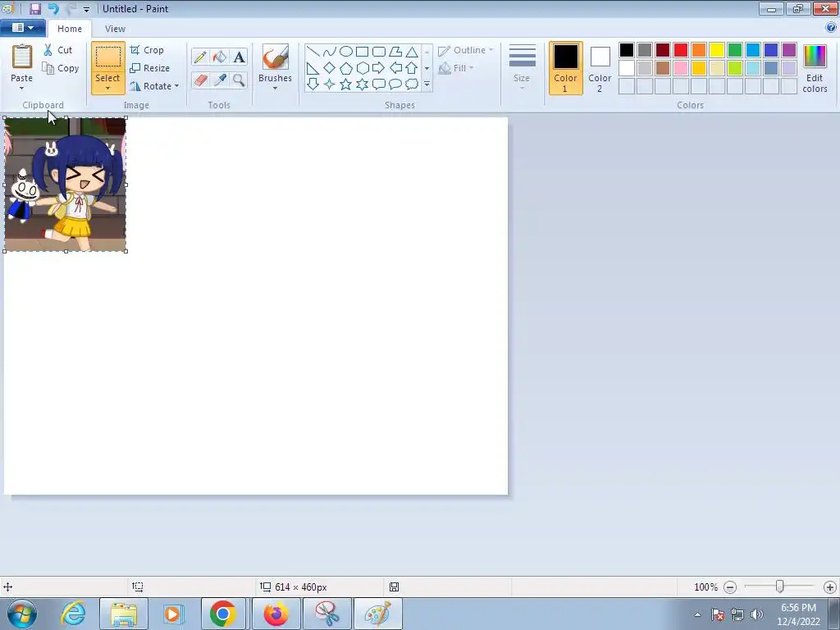This screenshot has width=840, height=630.
Task: Choose the Left arrow shape
Action: click(395, 68)
